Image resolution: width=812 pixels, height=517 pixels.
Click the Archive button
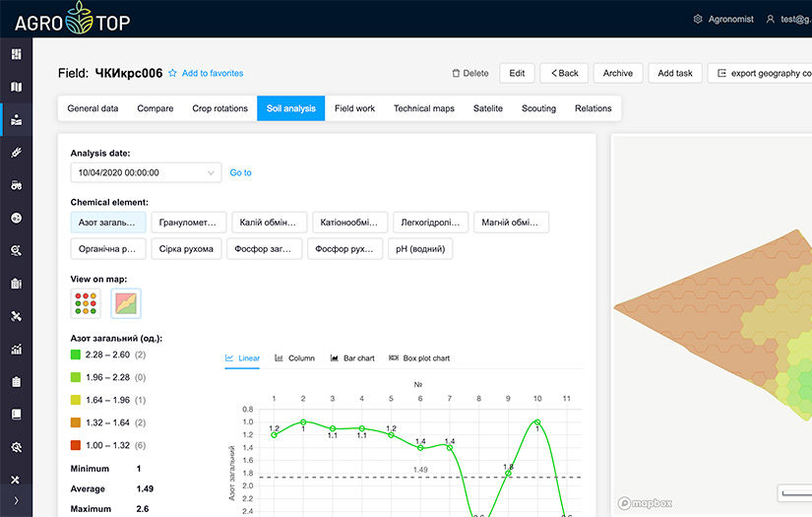tap(618, 73)
